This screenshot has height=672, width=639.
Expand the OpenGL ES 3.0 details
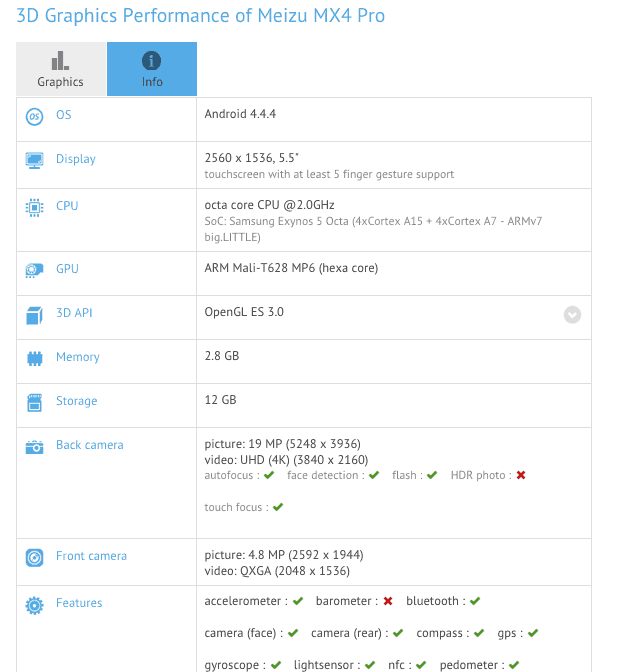tap(572, 314)
